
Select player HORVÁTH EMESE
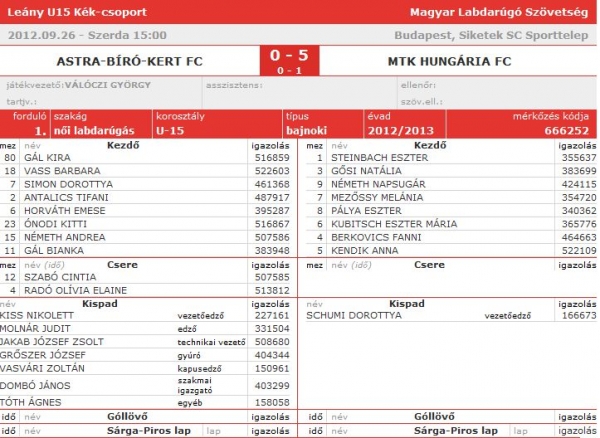(x=65, y=210)
